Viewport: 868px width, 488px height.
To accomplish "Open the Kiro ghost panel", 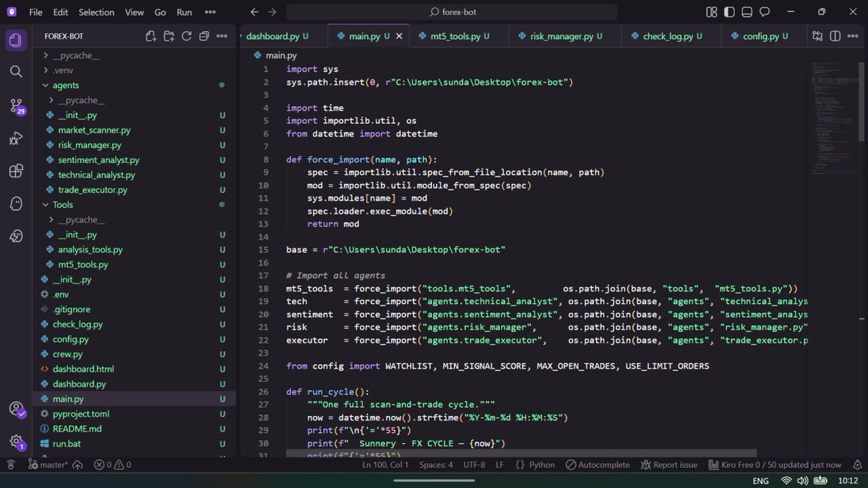I will click(16, 204).
